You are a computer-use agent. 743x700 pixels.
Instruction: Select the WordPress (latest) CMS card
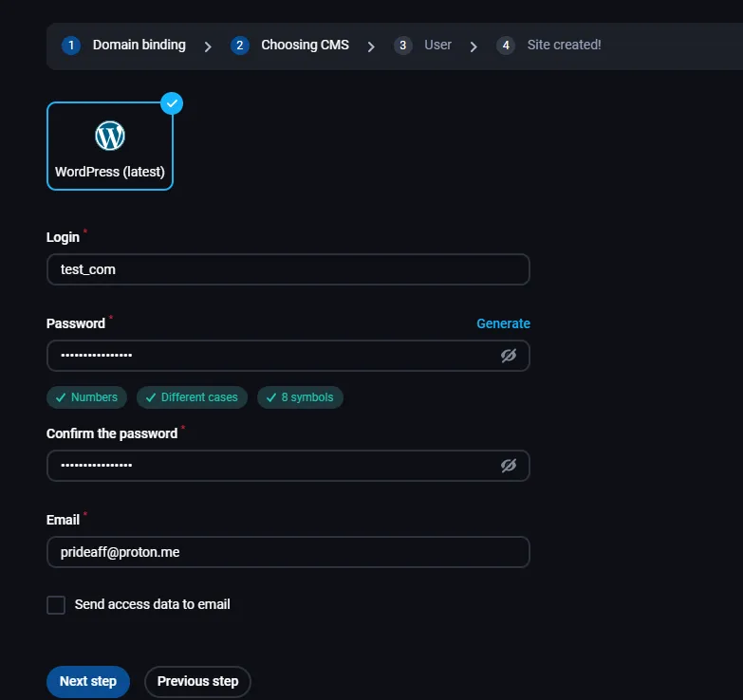110,146
